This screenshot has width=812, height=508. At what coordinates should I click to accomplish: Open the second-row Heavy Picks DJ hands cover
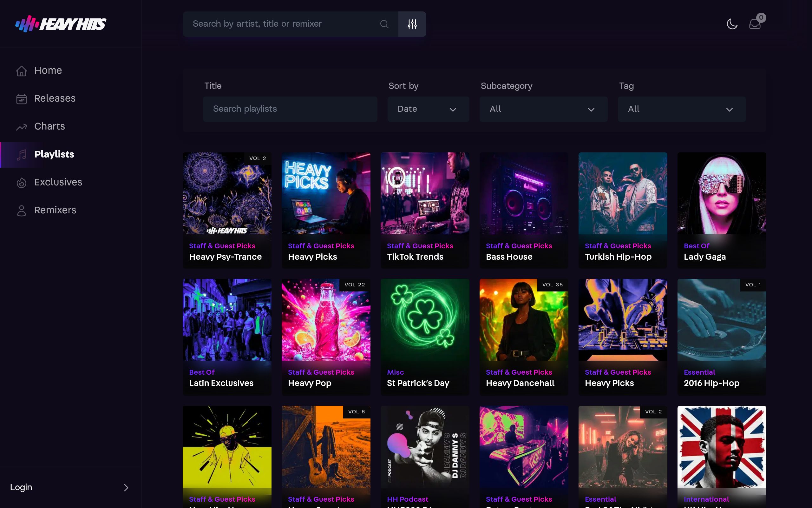pos(623,320)
